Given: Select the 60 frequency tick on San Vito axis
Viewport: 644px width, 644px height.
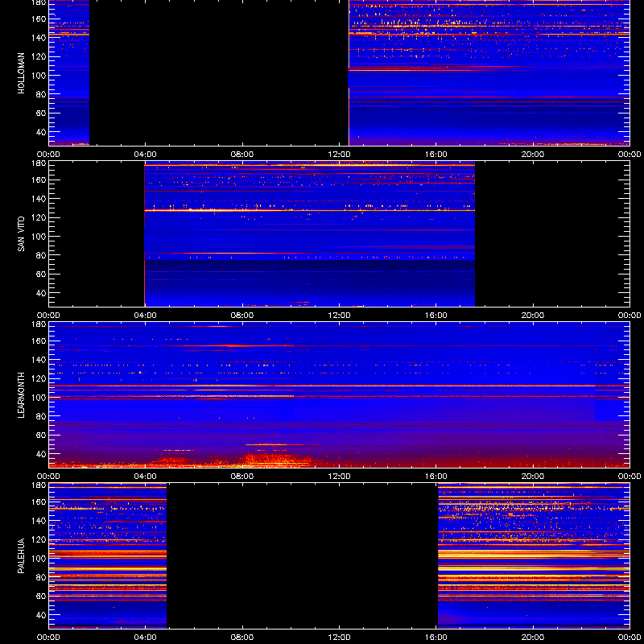Looking at the screenshot, I should 43,275.
